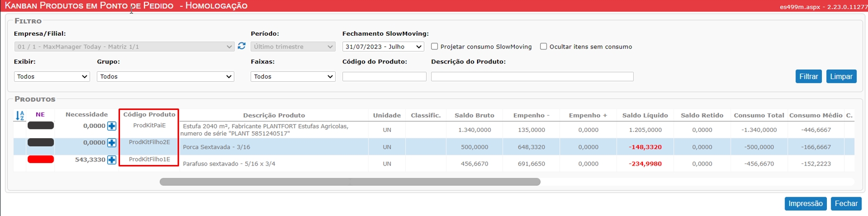The width and height of the screenshot is (868, 216).
Task: Click the Classific. column header
Action: coord(426,115)
